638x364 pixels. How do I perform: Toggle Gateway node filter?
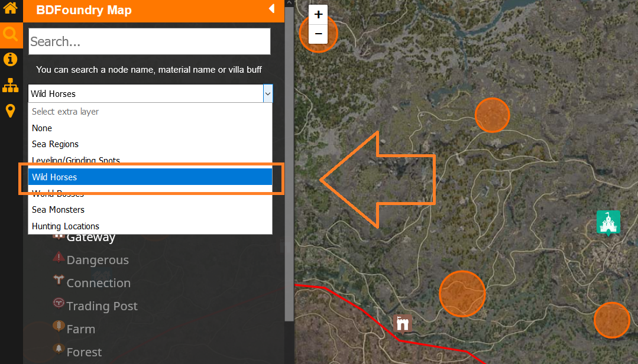pos(90,237)
